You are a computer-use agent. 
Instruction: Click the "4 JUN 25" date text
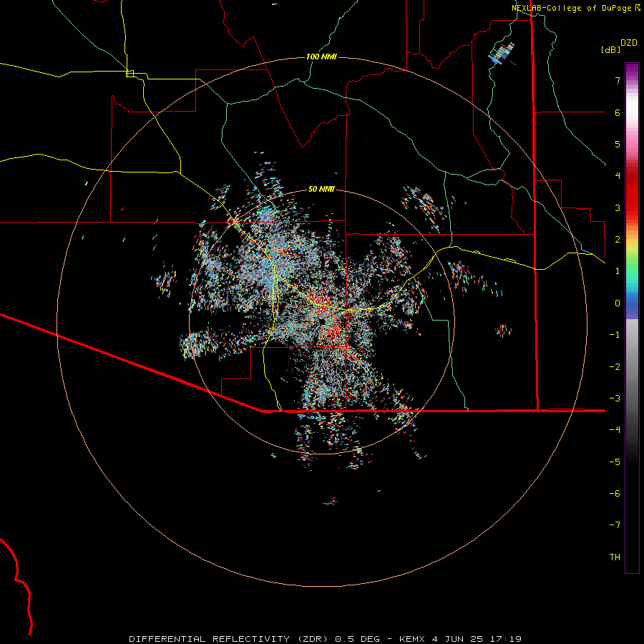pos(457,639)
